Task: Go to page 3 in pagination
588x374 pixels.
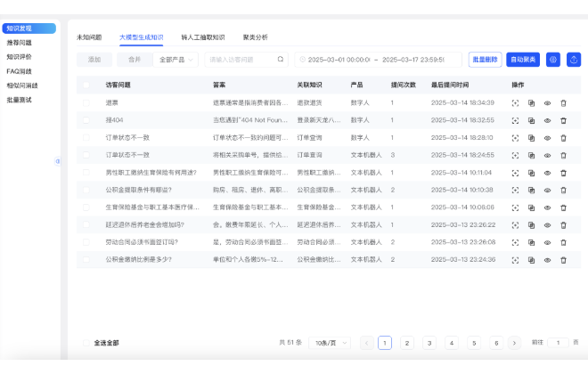Action: tap(429, 343)
